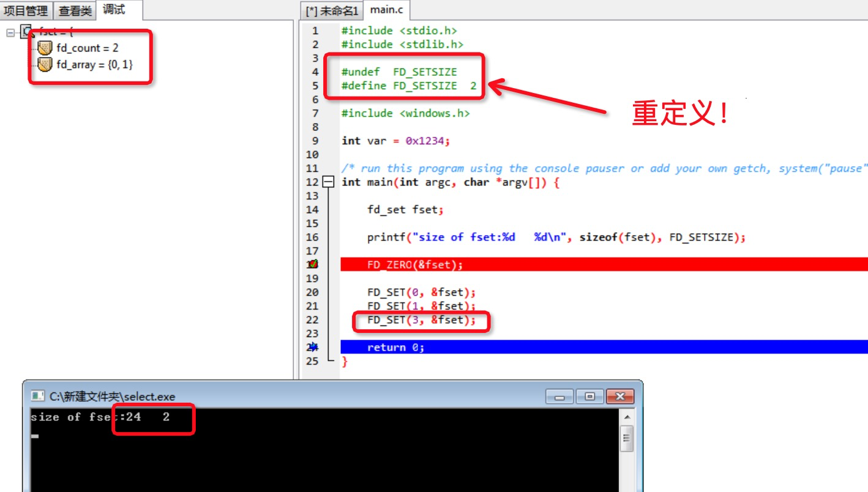Select the main.c editor tab
The height and width of the screenshot is (492, 868).
pyautogui.click(x=387, y=10)
